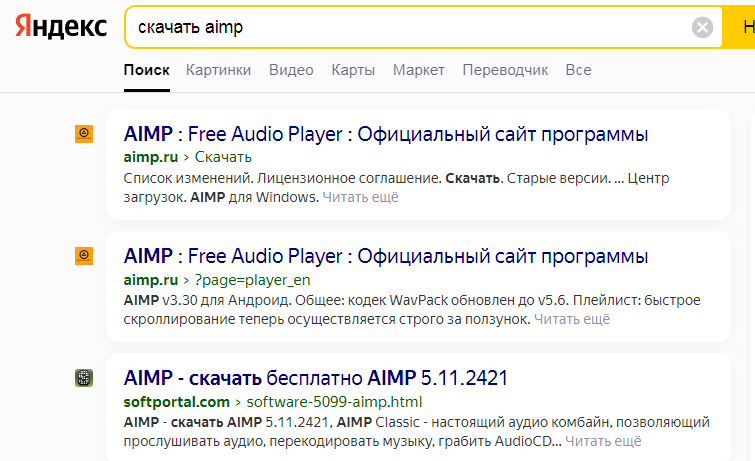Open the Переводчик tab
The width and height of the screenshot is (755, 461).
click(505, 70)
